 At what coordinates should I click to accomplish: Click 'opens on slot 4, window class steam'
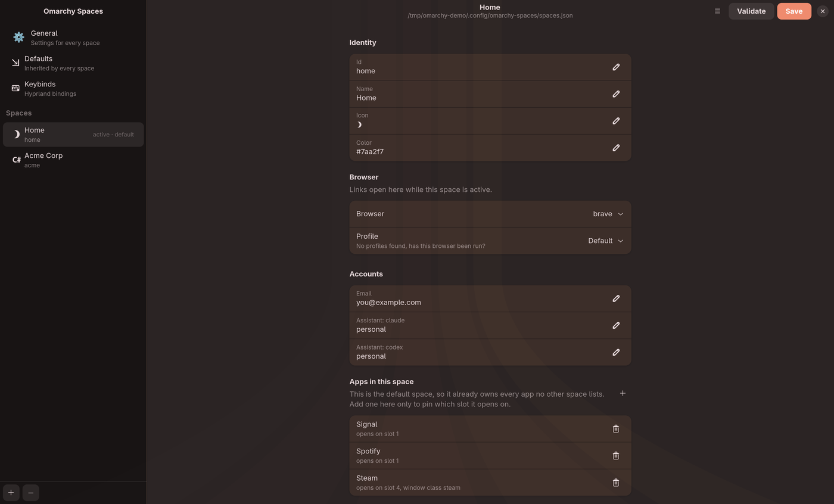[408, 488]
